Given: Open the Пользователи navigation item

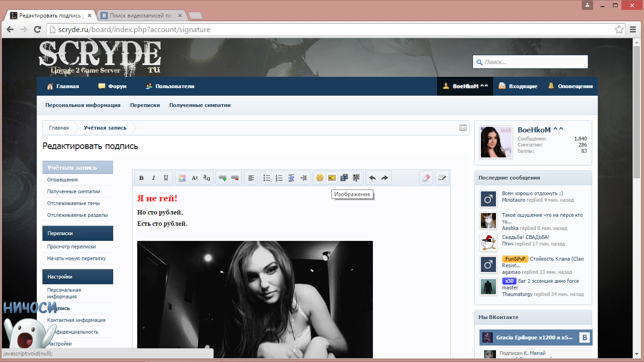Looking at the screenshot, I should tap(170, 86).
